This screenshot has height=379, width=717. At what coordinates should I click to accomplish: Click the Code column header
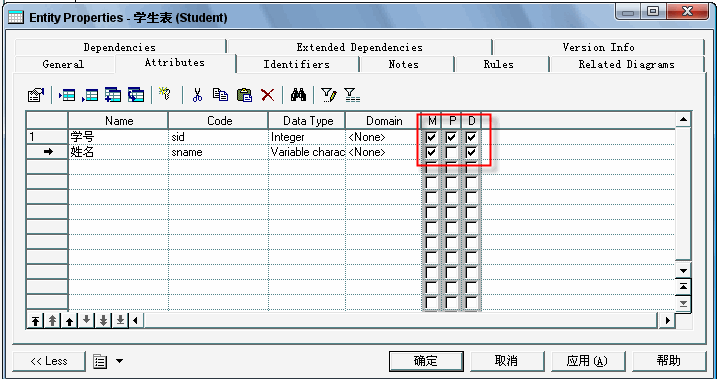[219, 121]
